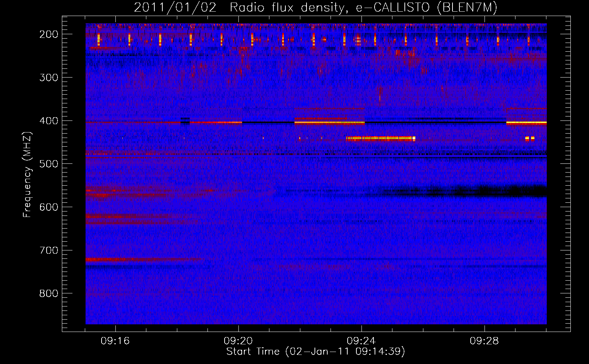The image size is (589, 364).
Task: Select the 700 frequency tick label
Action: (49, 250)
